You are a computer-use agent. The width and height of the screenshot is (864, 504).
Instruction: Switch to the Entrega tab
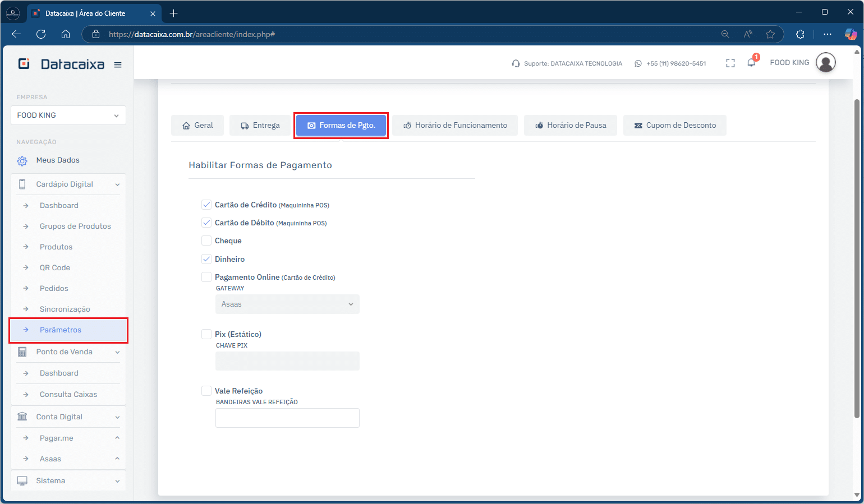[x=260, y=126]
